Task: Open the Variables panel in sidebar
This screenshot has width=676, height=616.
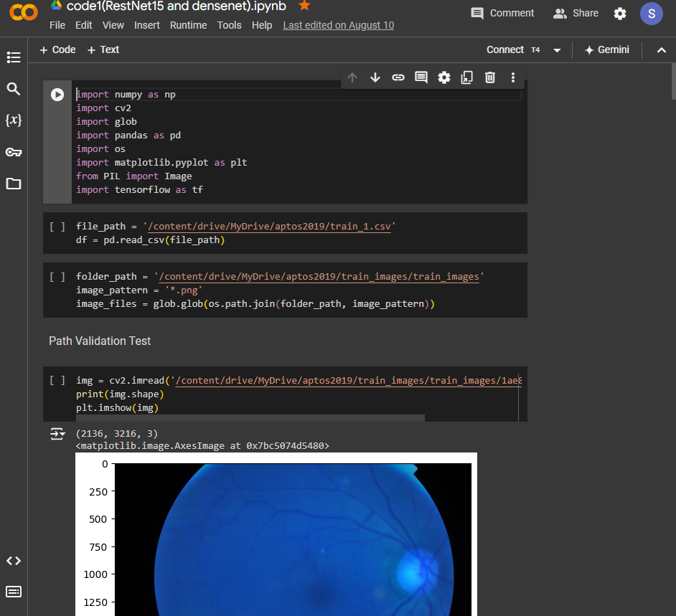Action: tap(14, 120)
